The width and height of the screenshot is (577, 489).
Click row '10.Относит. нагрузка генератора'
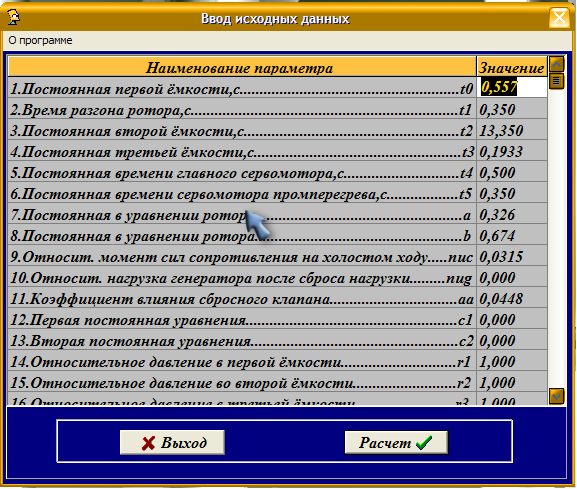click(242, 277)
